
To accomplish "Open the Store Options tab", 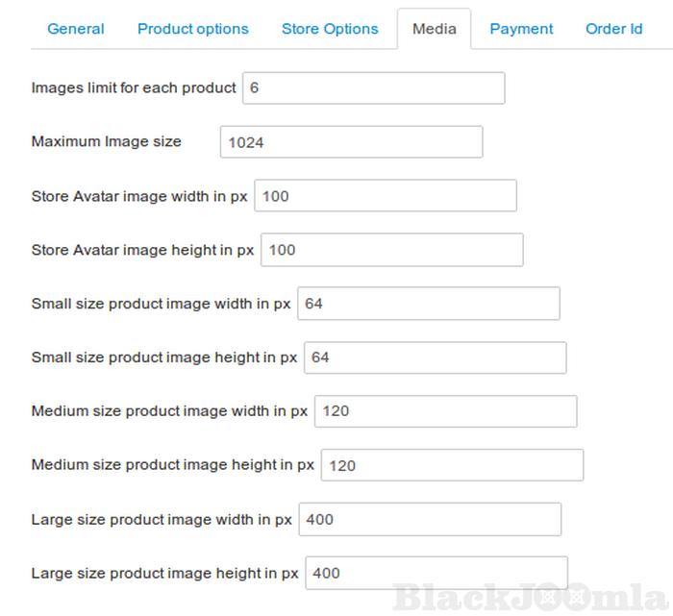I will coord(330,29).
